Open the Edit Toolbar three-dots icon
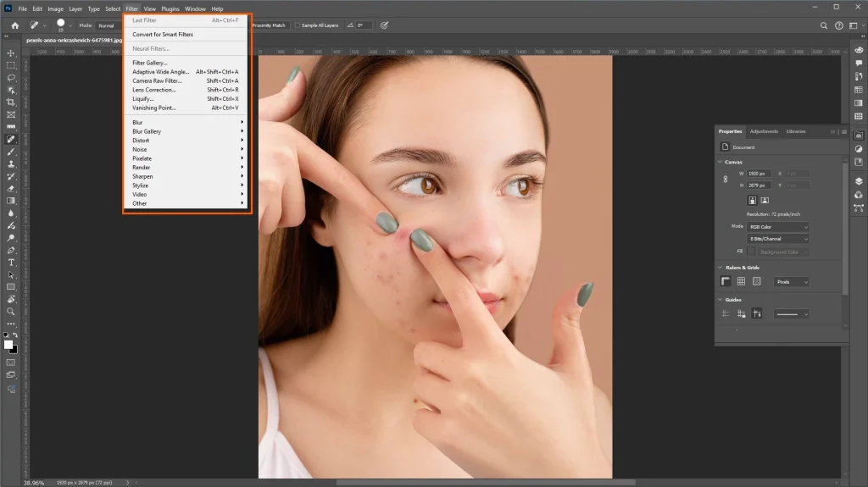This screenshot has width=868, height=487. 10,324
